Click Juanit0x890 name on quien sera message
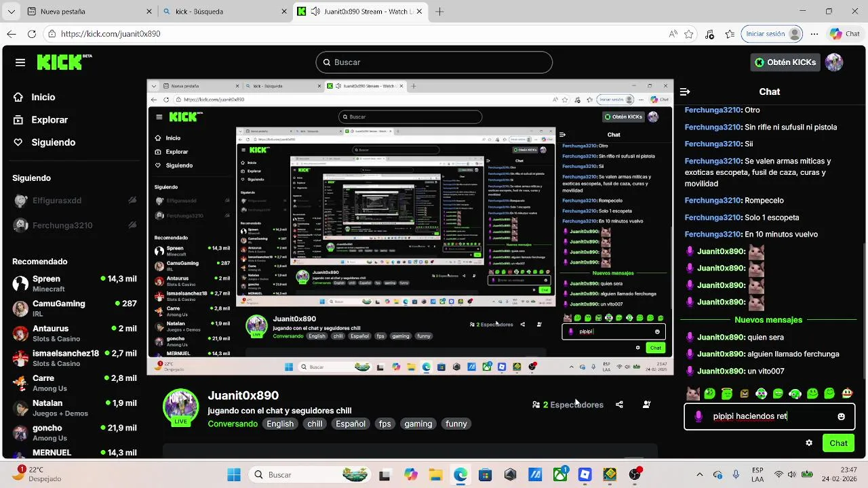The height and width of the screenshot is (488, 868). [x=721, y=337]
